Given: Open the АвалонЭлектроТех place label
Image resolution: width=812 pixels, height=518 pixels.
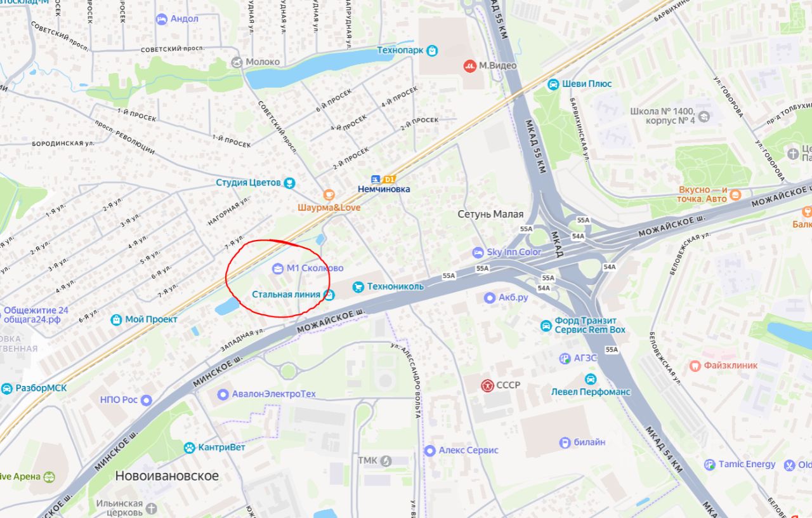Looking at the screenshot, I should coord(273,394).
